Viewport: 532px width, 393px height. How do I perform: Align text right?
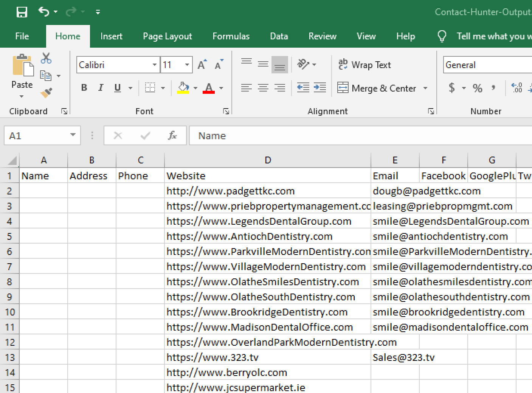(x=280, y=88)
